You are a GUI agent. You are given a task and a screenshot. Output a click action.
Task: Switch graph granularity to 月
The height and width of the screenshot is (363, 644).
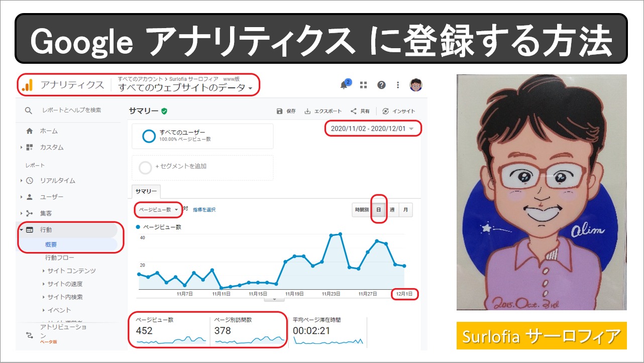405,210
